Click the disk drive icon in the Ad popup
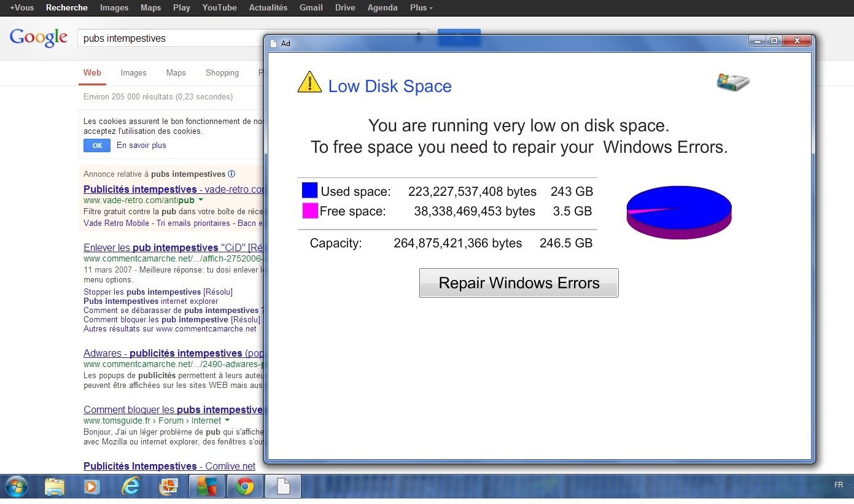Viewport: 854px width, 504px height. click(x=733, y=82)
